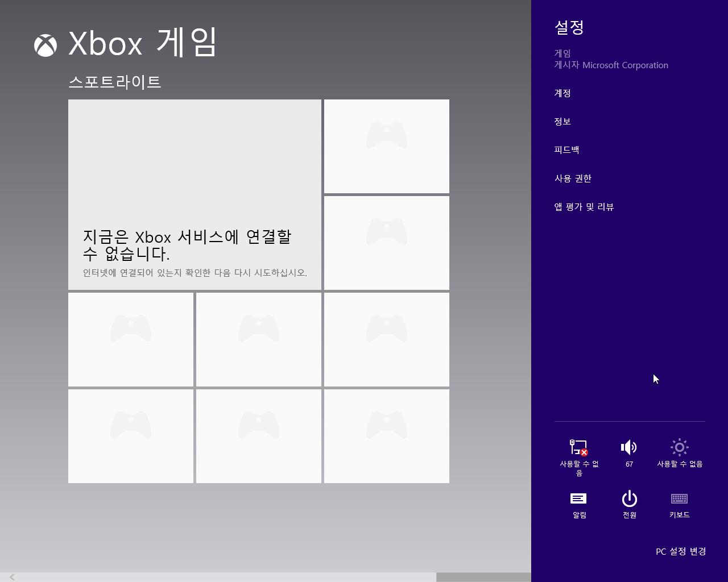Click PC 설정 변경 link
Viewport: 728px width, 582px height.
pyautogui.click(x=681, y=551)
